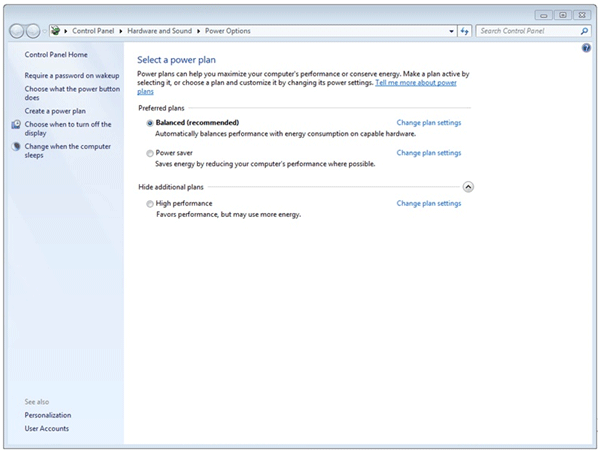The height and width of the screenshot is (452, 601).
Task: Click the Back navigation arrow button
Action: [x=16, y=31]
